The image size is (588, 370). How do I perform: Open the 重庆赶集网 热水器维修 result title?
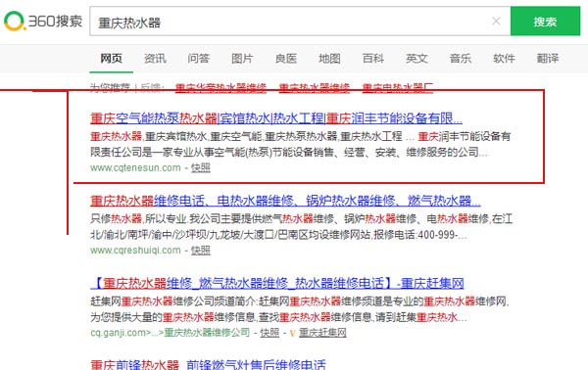click(x=277, y=283)
